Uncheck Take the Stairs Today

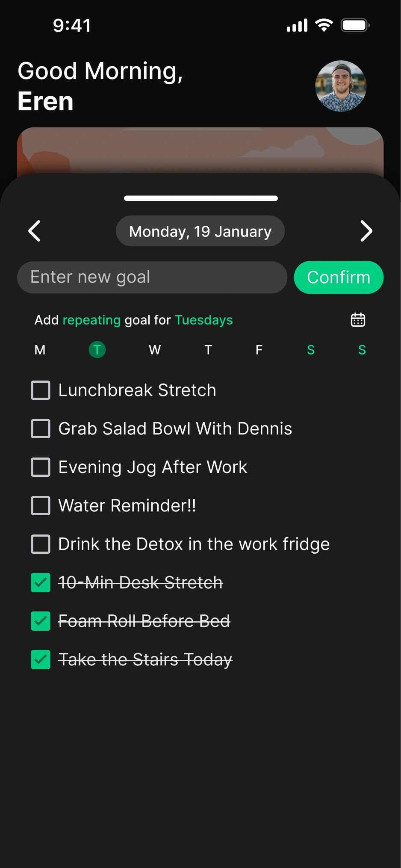41,660
